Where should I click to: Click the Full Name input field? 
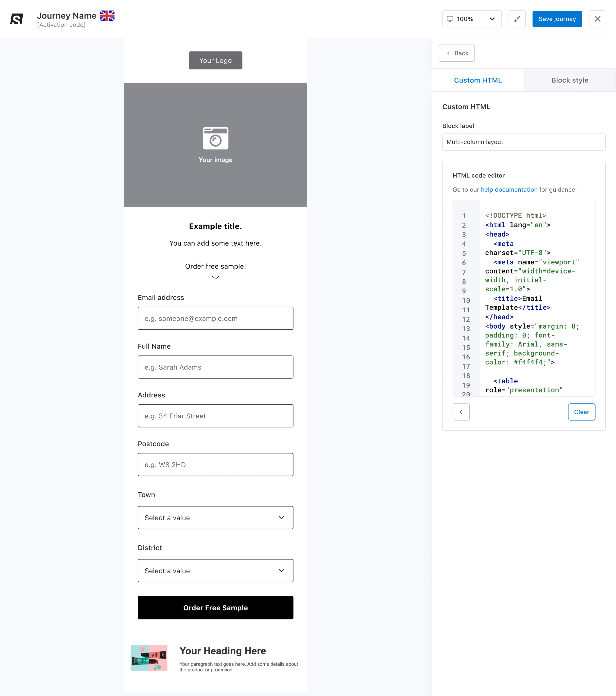(x=216, y=367)
